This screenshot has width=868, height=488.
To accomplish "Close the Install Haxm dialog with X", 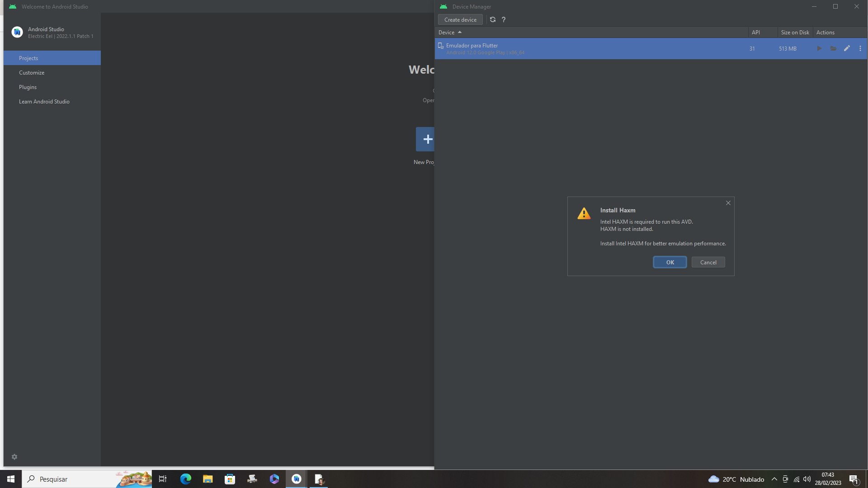I will coord(728,203).
